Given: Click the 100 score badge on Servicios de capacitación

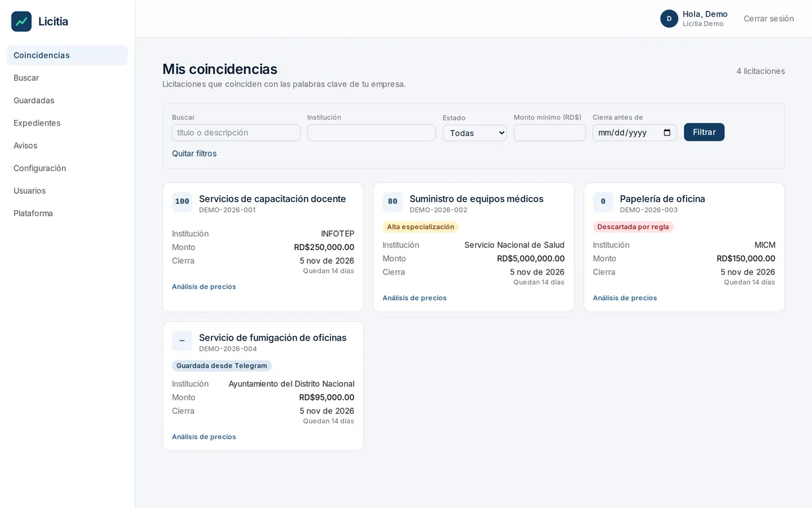Looking at the screenshot, I should click(x=182, y=202).
